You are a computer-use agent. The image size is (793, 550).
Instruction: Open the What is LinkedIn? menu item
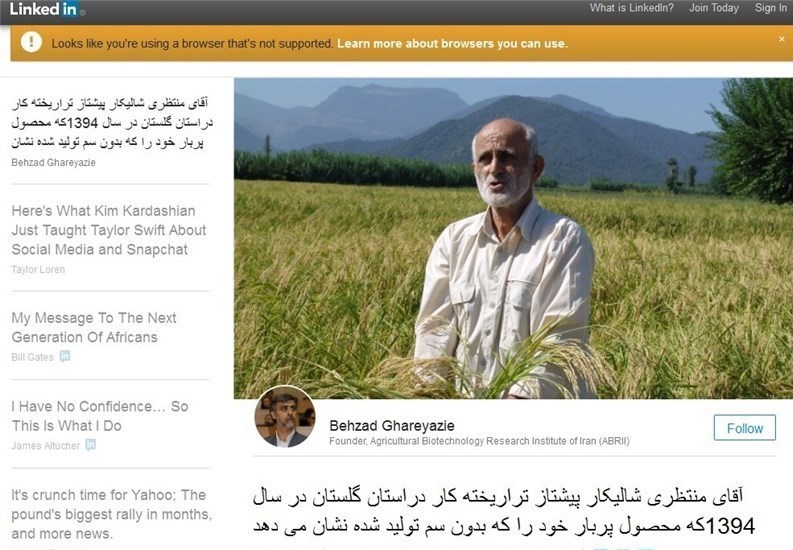coord(631,8)
